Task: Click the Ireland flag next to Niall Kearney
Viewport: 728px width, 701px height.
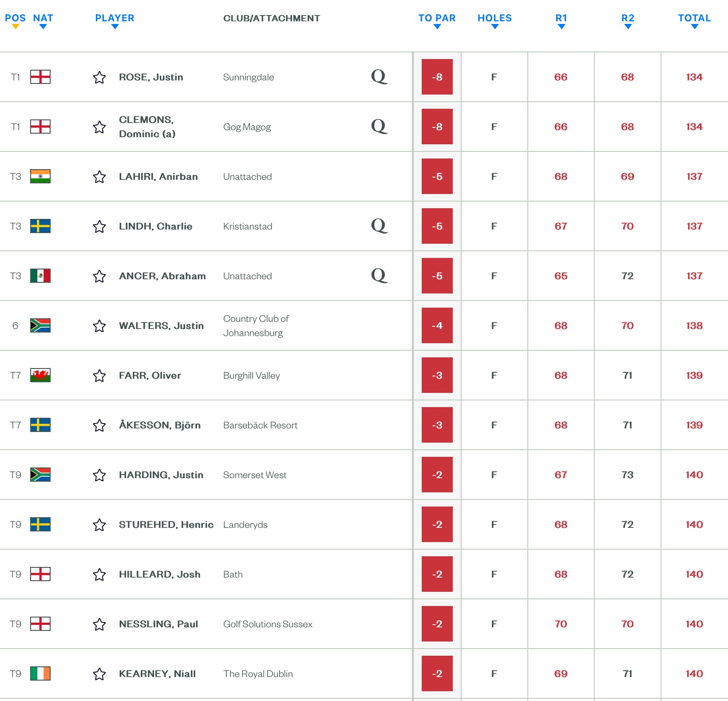Action: pyautogui.click(x=40, y=673)
